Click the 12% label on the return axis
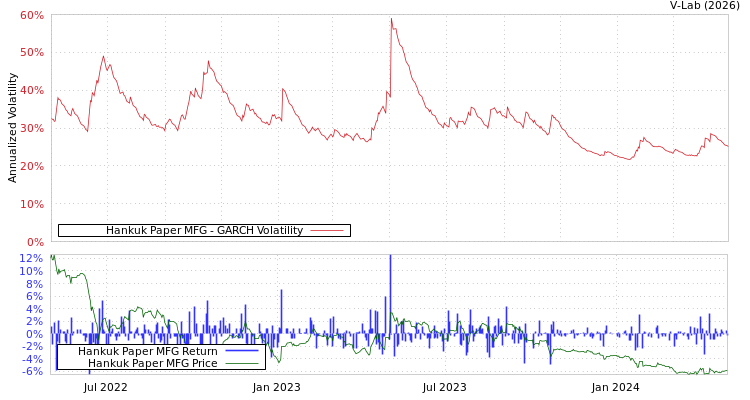The image size is (750, 400). (x=31, y=258)
